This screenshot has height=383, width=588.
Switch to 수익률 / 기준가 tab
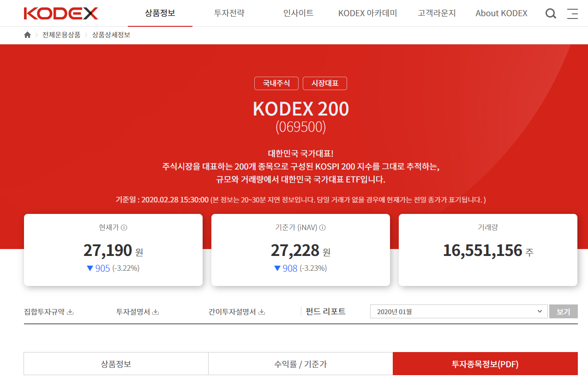coord(300,364)
